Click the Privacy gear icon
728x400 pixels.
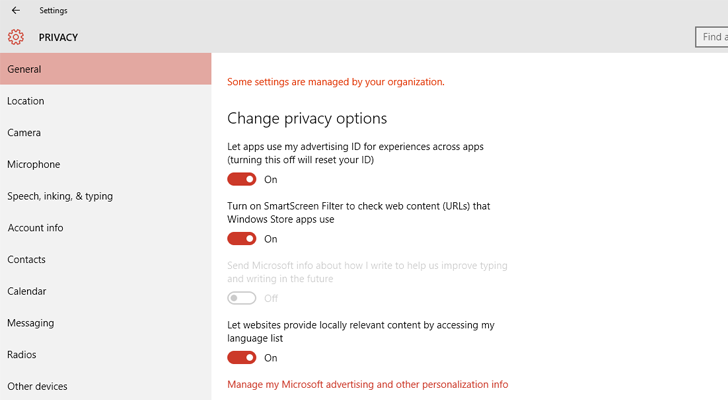[x=16, y=37]
